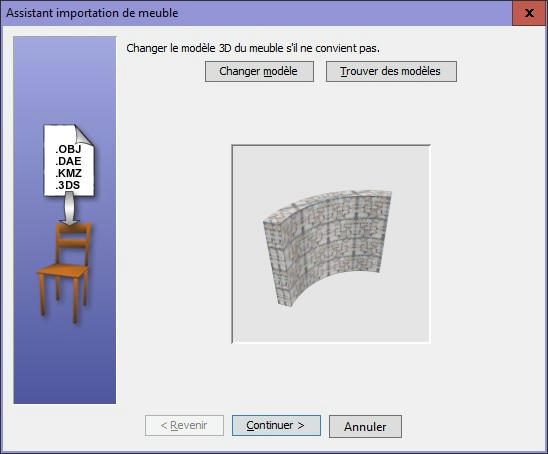Click the Changer modèle button
Screen dimensions: 548x454
(259, 72)
